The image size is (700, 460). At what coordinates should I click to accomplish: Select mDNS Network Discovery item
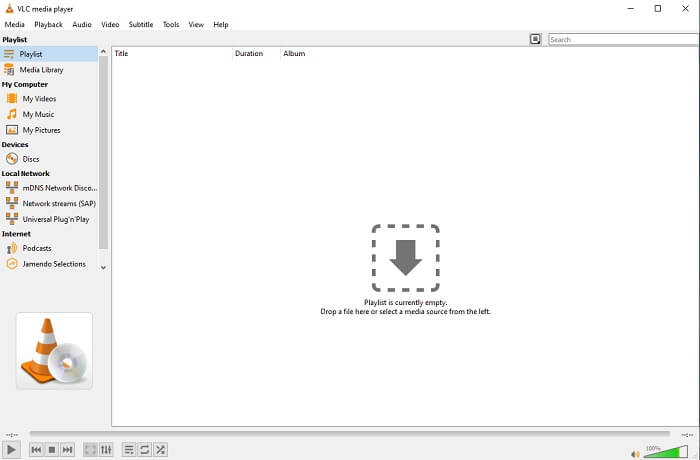49,188
